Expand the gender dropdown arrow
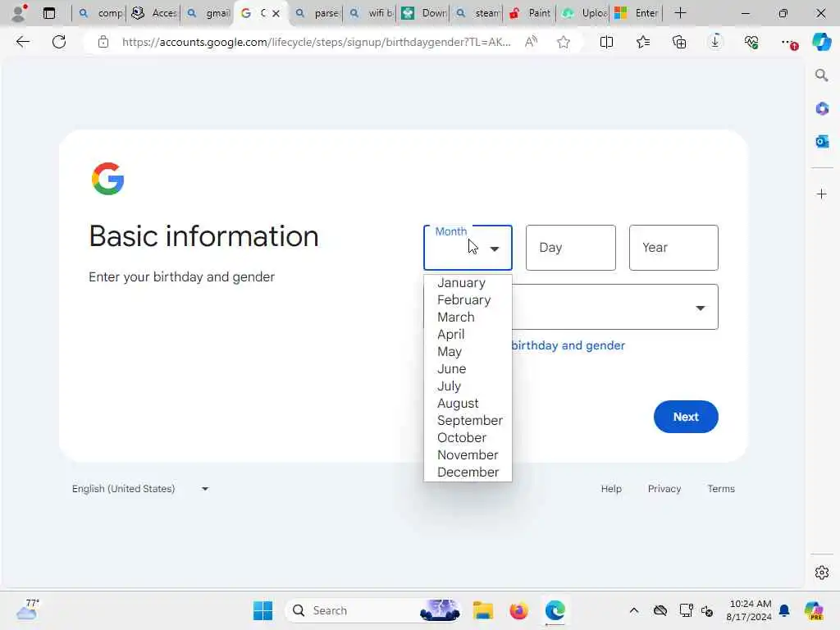The height and width of the screenshot is (630, 840). pos(700,308)
